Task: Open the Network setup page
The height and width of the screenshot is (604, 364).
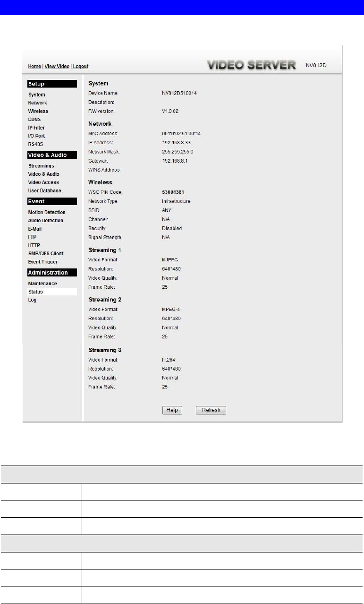Action: click(x=38, y=103)
